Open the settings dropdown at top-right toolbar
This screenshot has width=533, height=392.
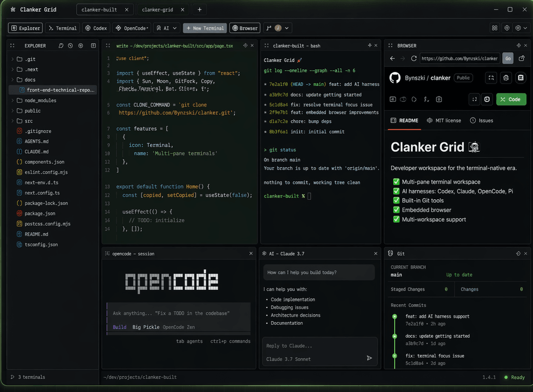(x=521, y=28)
